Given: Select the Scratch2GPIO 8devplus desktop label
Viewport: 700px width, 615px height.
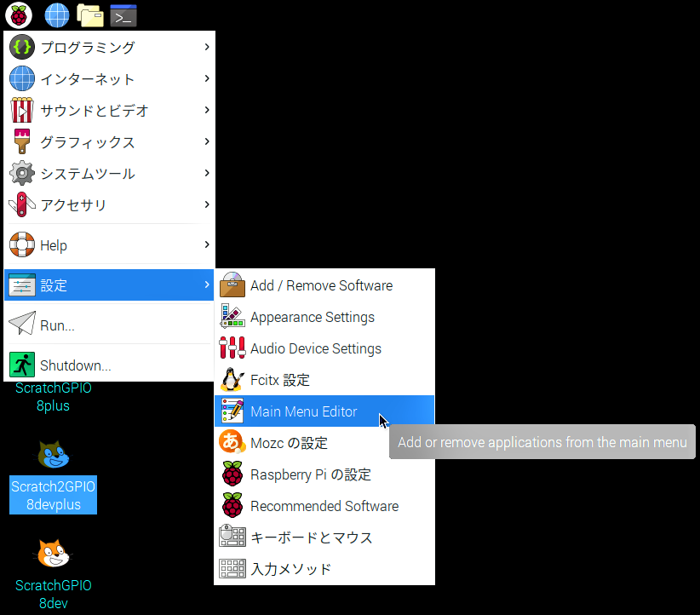Looking at the screenshot, I should (x=53, y=495).
